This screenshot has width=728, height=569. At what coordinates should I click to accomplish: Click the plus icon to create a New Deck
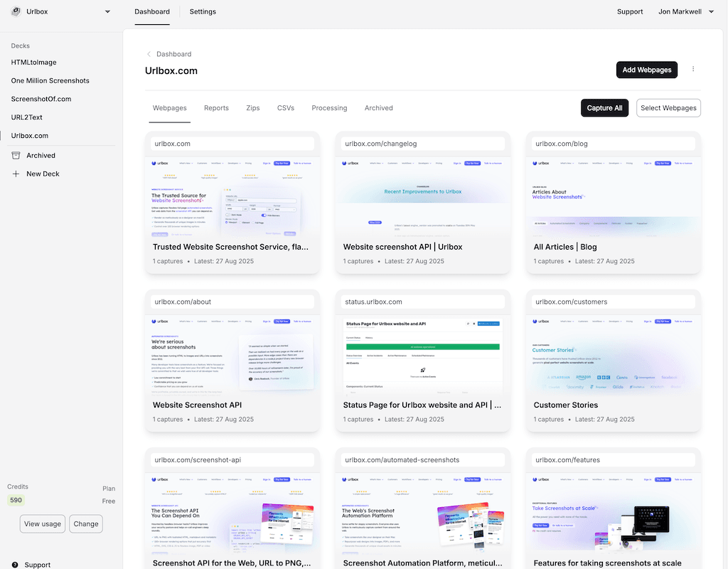pos(16,174)
